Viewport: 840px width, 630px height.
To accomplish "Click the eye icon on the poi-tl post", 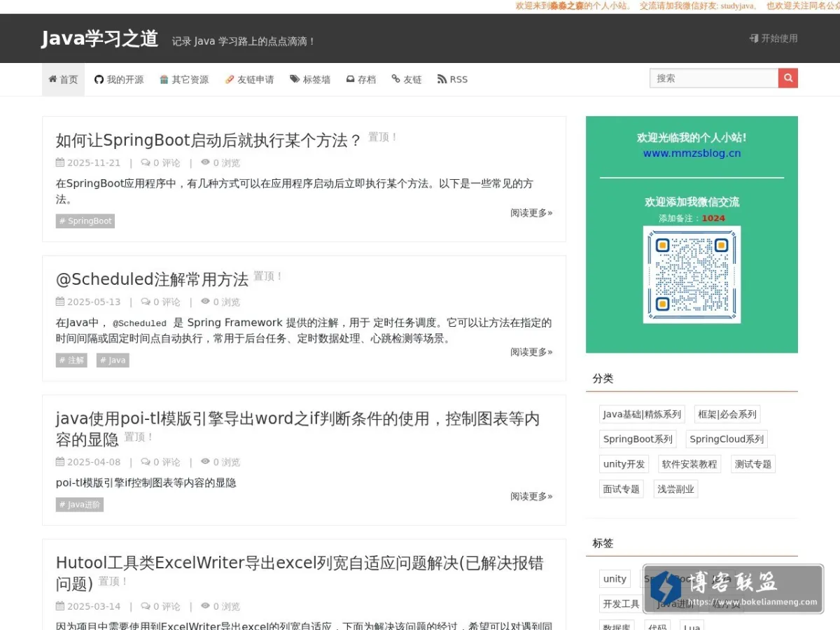I will click(205, 461).
